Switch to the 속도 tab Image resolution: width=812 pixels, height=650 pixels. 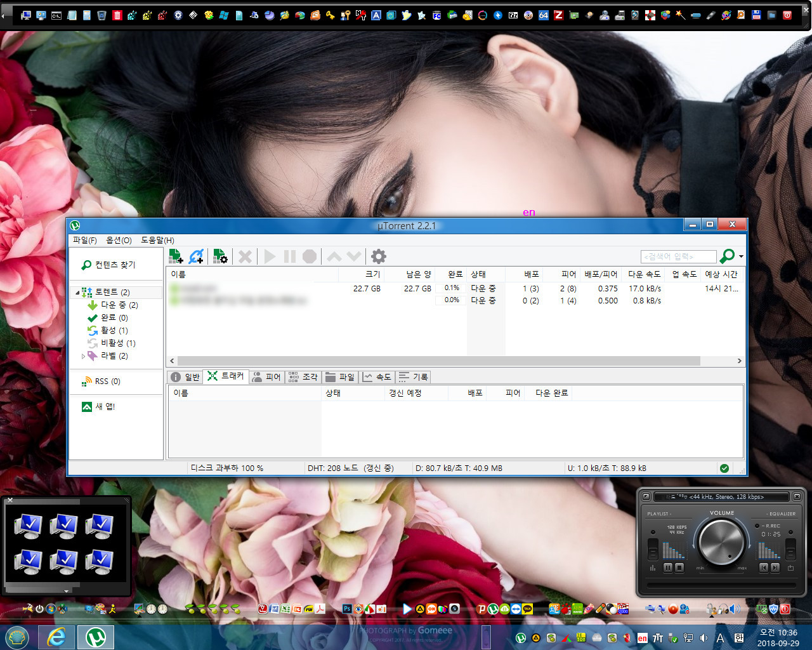coord(377,377)
